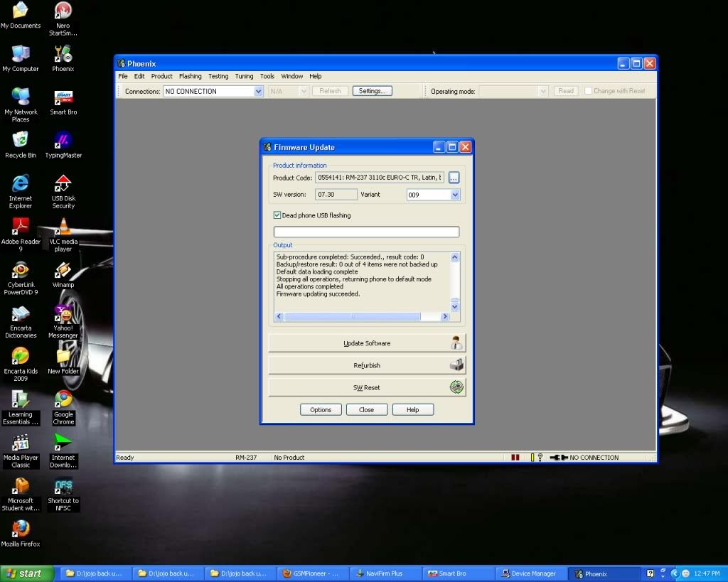This screenshot has width=728, height=582.
Task: Switch to Device Manager in taskbar
Action: 532,573
